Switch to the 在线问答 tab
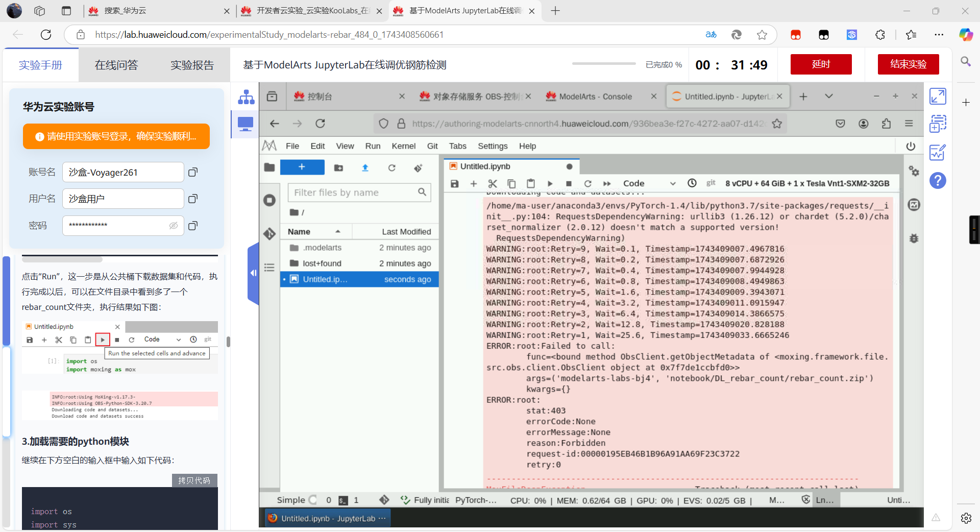Viewport: 980px width, 532px height. pos(116,65)
